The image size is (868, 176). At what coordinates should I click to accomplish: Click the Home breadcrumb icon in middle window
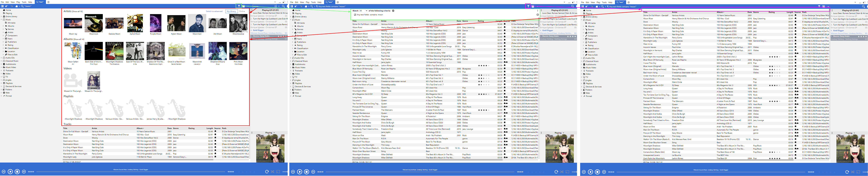click(306, 6)
